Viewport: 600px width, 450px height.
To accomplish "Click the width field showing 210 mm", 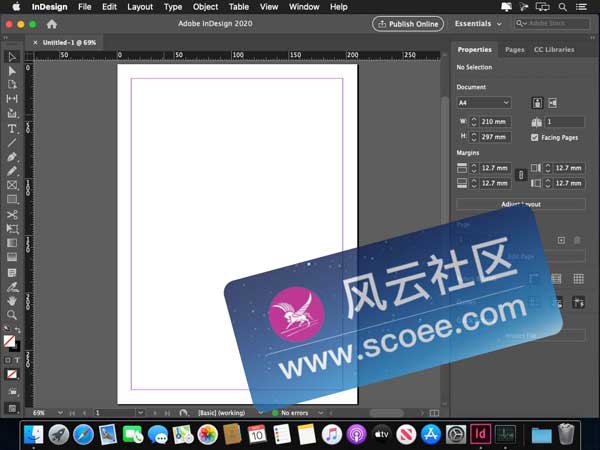I will tap(495, 121).
